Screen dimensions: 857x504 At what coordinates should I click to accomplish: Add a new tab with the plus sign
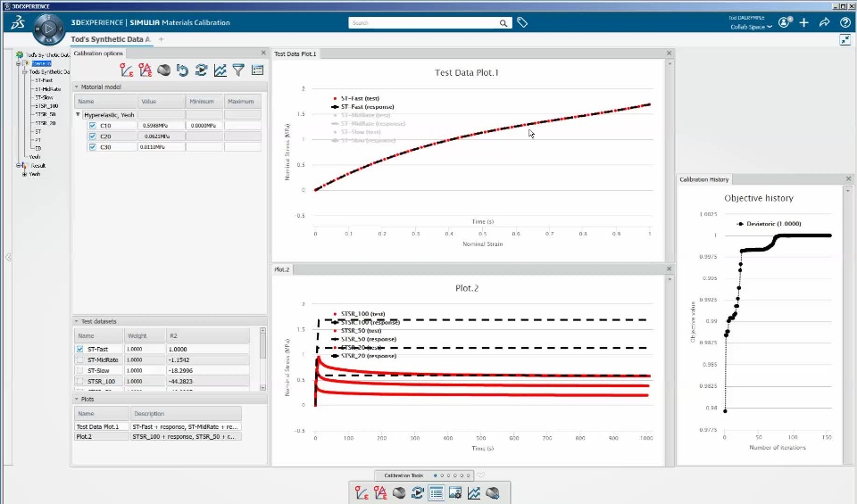(x=162, y=39)
